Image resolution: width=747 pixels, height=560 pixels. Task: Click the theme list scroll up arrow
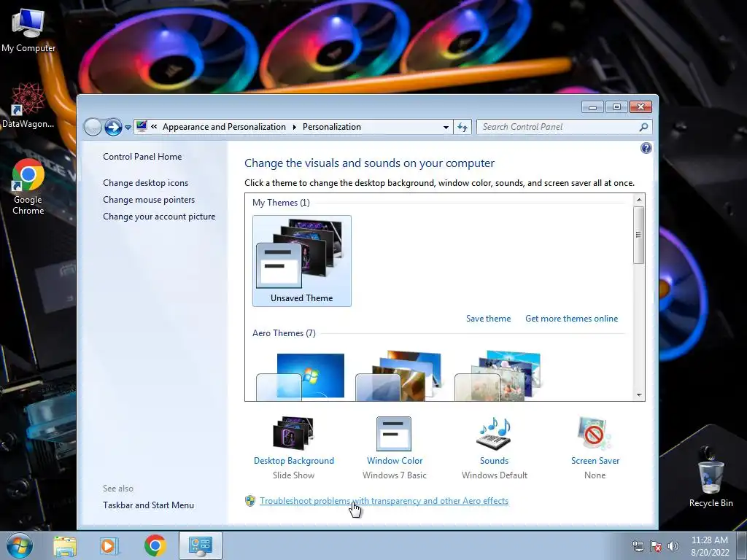coord(639,200)
